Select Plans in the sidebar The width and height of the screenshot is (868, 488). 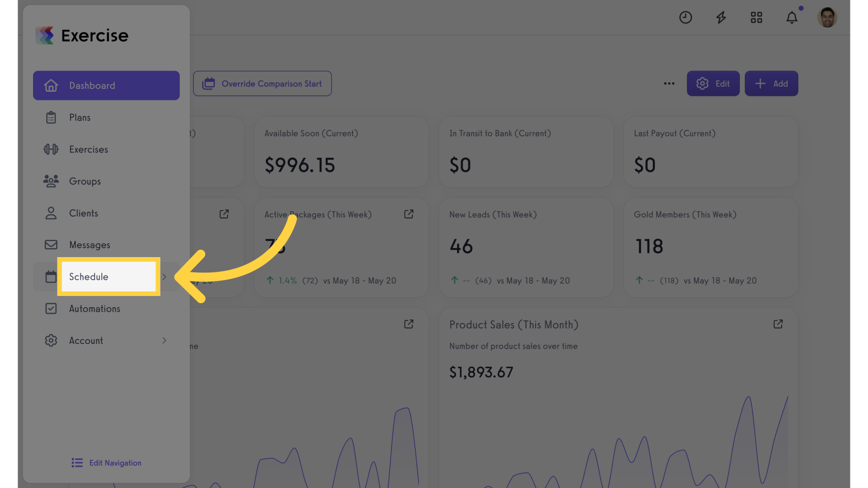[x=106, y=117]
